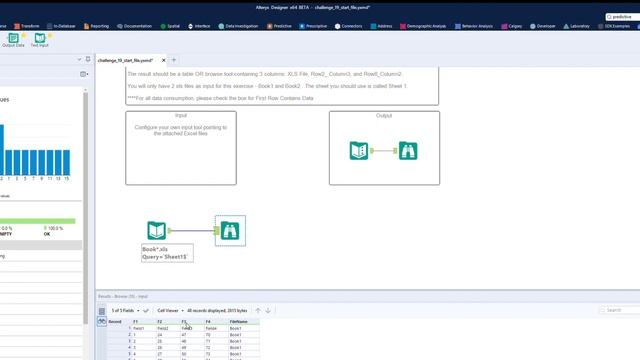Open the Address tool category
This screenshot has height=360, width=640.
tap(381, 26)
